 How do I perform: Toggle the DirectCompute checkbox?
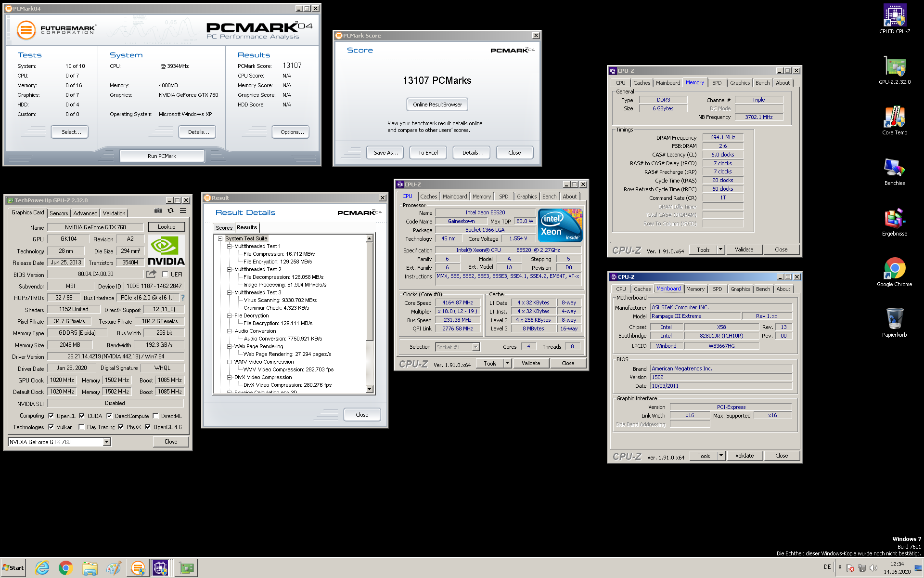click(x=109, y=416)
